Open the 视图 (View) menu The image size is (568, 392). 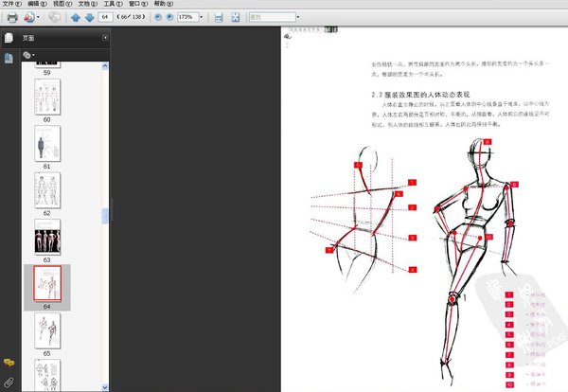point(62,4)
